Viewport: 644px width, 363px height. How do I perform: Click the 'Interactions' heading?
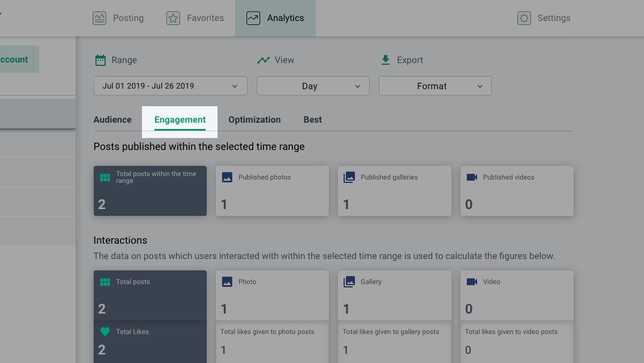point(120,240)
